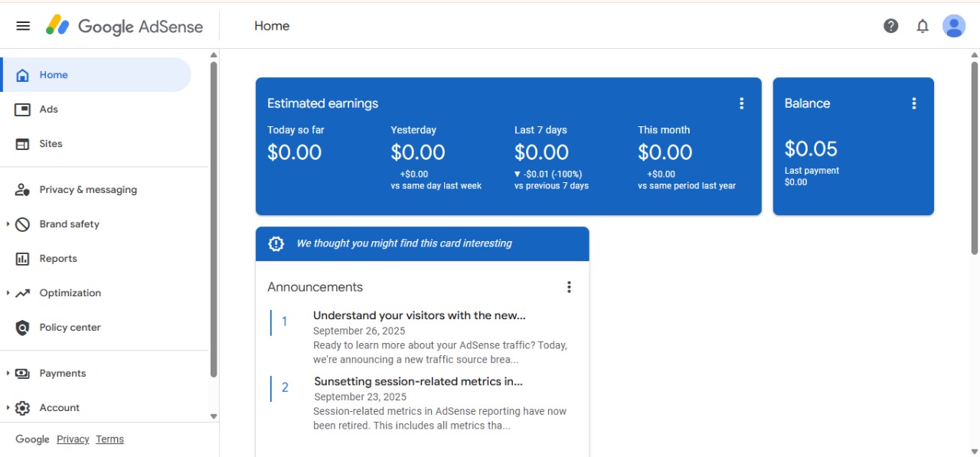This screenshot has width=980, height=457.
Task: Click the Privacy & messaging icon
Action: point(23,190)
